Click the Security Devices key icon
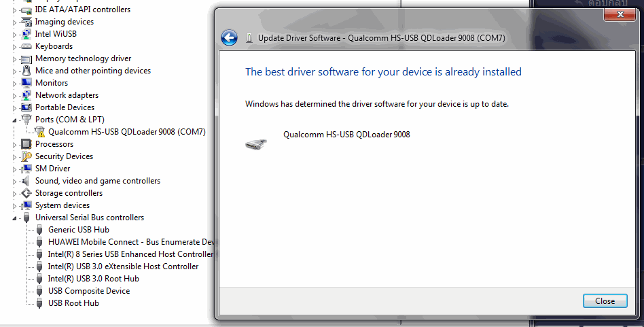644x327 pixels. point(26,156)
